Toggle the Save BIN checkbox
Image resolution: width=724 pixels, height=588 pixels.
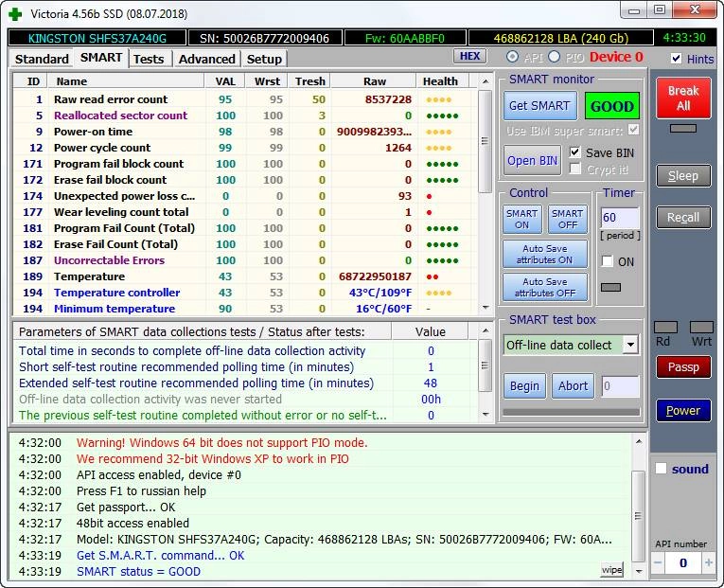(x=574, y=151)
